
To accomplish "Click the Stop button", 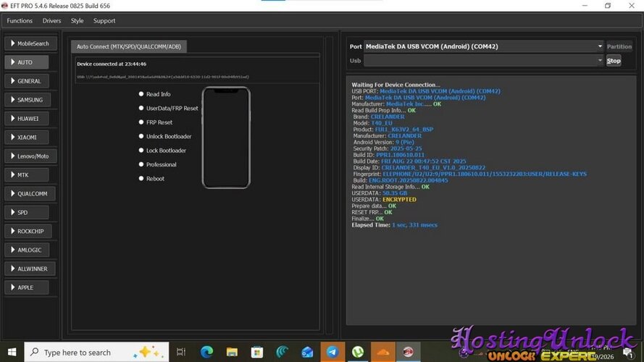I will pyautogui.click(x=614, y=61).
